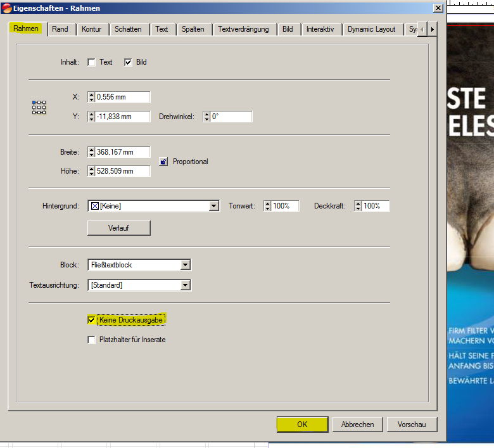Toggle the Proportional lock icon
The width and height of the screenshot is (494, 448).
tap(163, 162)
